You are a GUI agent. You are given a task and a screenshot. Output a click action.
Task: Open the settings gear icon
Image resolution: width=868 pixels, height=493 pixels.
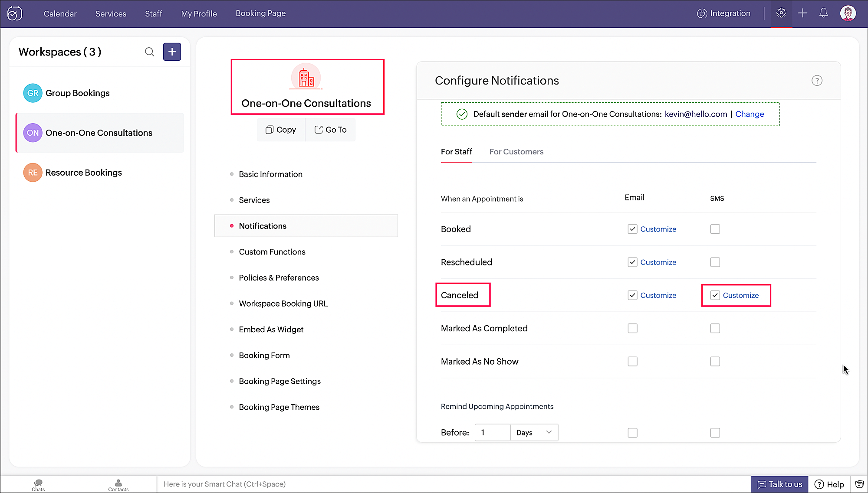tap(781, 13)
